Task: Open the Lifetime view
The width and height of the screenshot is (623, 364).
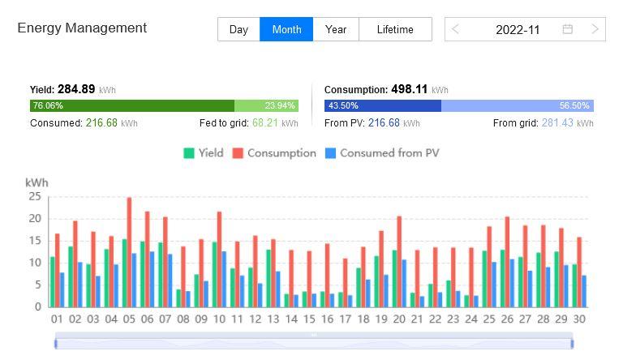Action: [x=395, y=29]
